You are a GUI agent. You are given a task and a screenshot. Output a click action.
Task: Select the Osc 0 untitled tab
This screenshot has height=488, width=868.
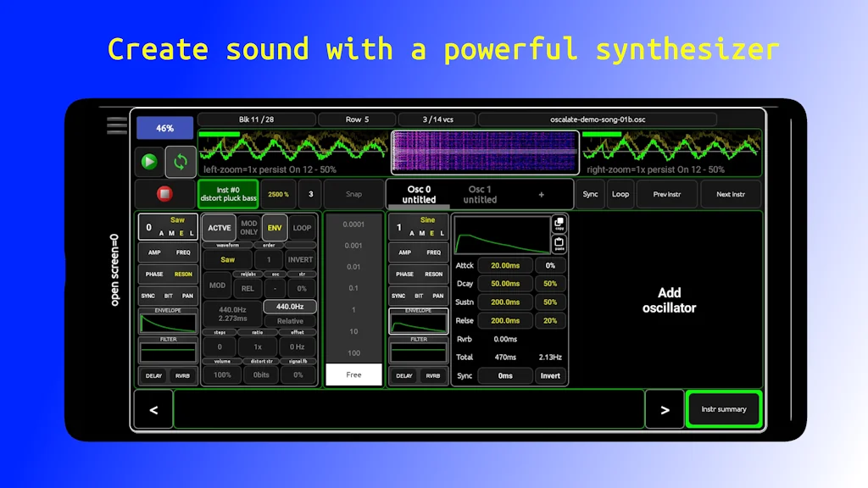(418, 194)
